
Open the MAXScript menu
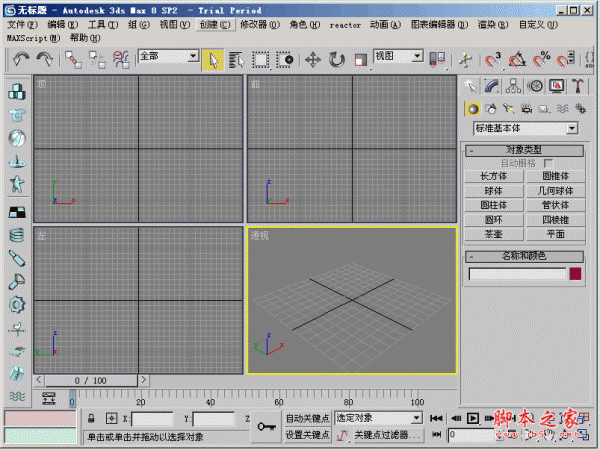click(34, 38)
